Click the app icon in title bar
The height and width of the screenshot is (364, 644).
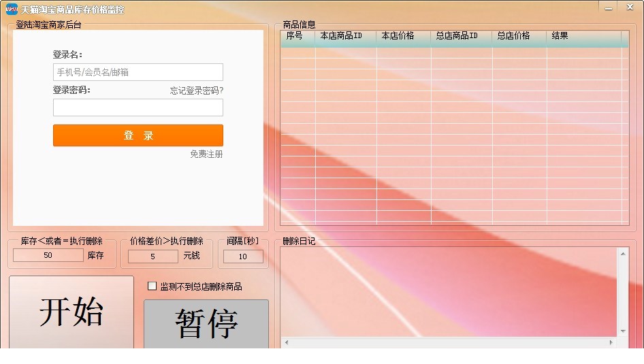point(12,9)
